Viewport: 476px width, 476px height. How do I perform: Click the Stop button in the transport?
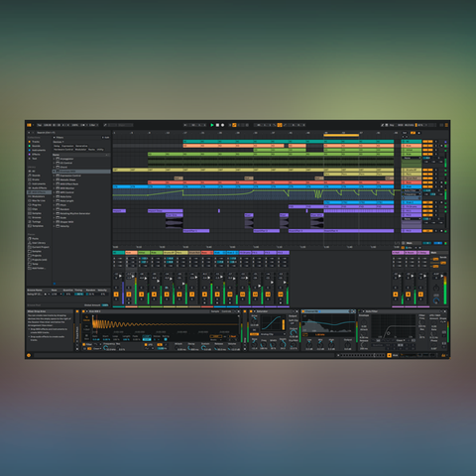point(217,125)
